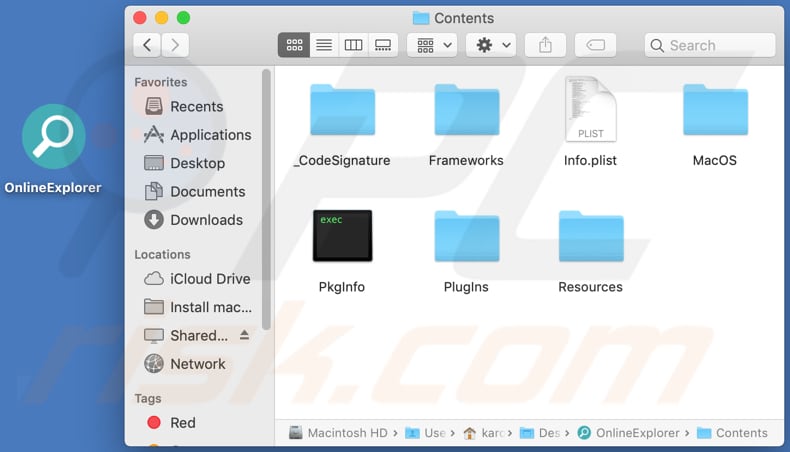
Task: Click the Frameworks folder name label
Action: 466,160
